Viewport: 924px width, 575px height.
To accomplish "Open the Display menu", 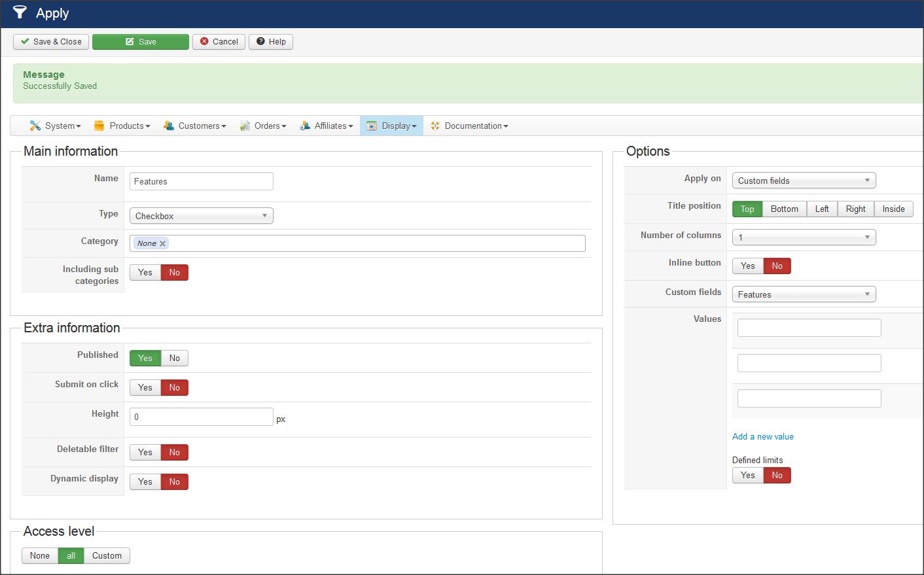I will 391,126.
